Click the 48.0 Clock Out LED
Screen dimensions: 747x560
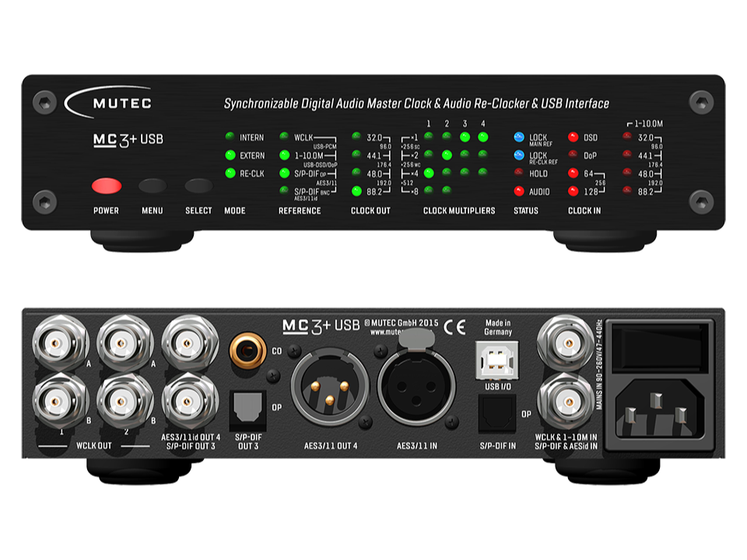point(356,173)
